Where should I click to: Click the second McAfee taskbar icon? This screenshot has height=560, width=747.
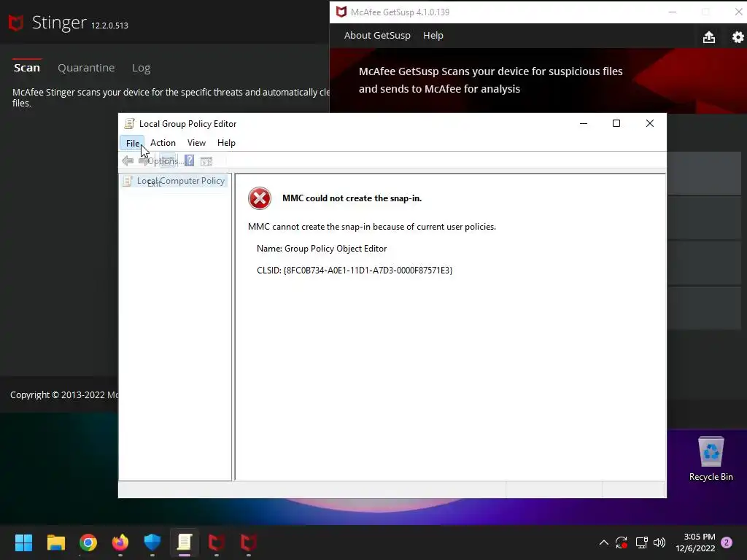coord(248,542)
